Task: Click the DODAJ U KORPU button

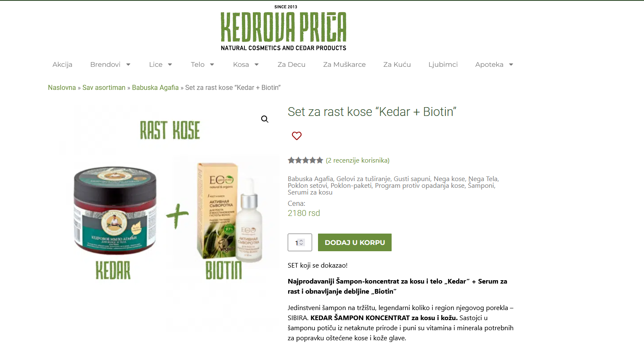Action: click(x=355, y=242)
